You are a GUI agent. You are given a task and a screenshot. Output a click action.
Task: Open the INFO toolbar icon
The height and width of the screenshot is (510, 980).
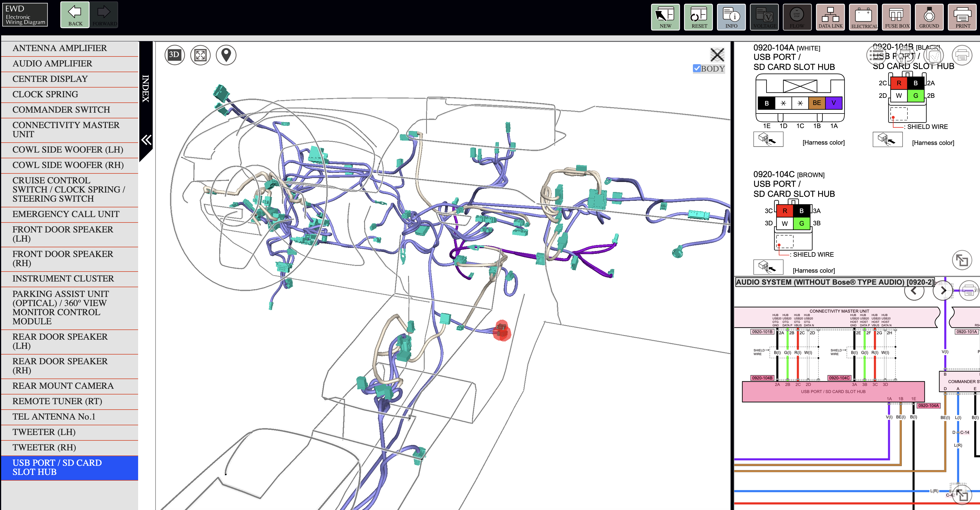click(731, 17)
